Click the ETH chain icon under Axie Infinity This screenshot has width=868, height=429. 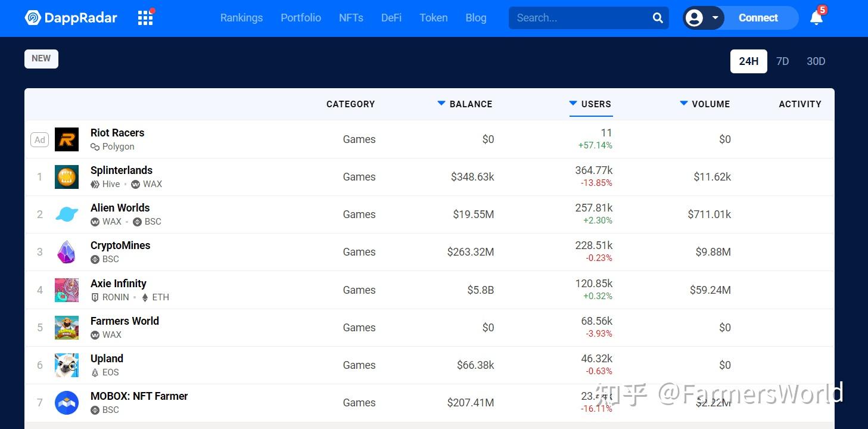pos(145,297)
